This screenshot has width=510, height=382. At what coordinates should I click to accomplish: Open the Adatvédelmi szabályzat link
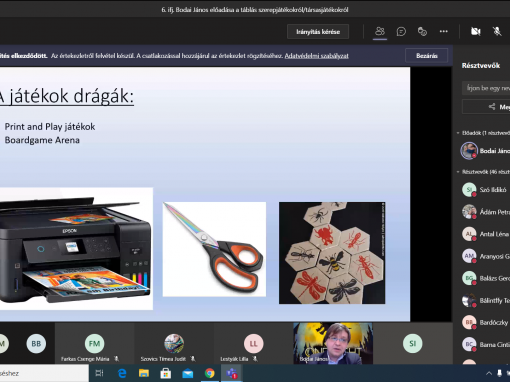click(316, 56)
